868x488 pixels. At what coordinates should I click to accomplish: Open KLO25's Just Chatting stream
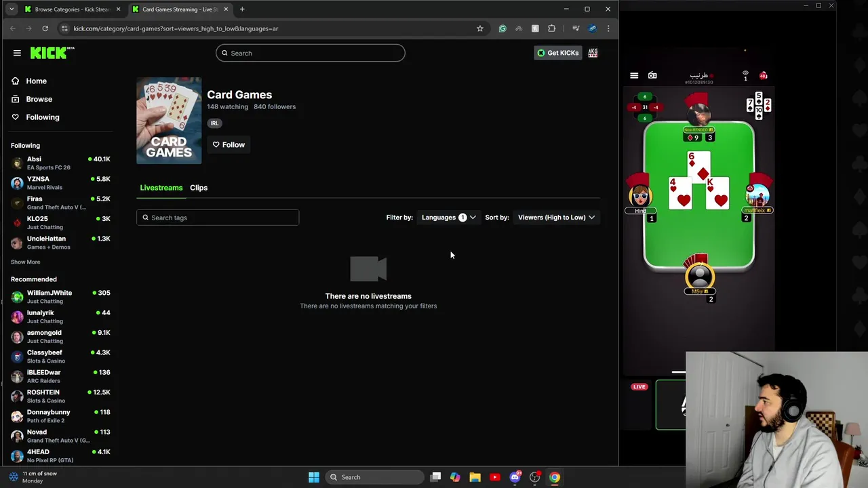click(x=60, y=223)
